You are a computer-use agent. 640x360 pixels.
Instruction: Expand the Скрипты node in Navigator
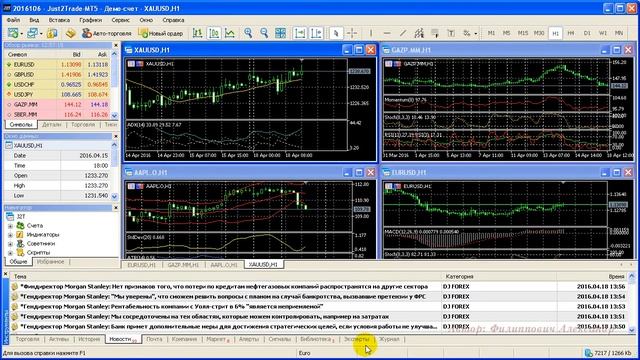tap(10, 253)
